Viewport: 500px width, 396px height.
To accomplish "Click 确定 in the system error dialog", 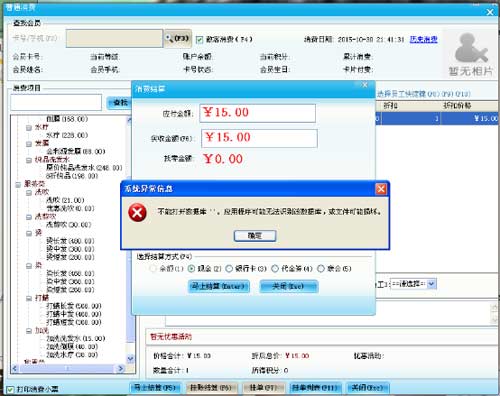I will (x=255, y=236).
